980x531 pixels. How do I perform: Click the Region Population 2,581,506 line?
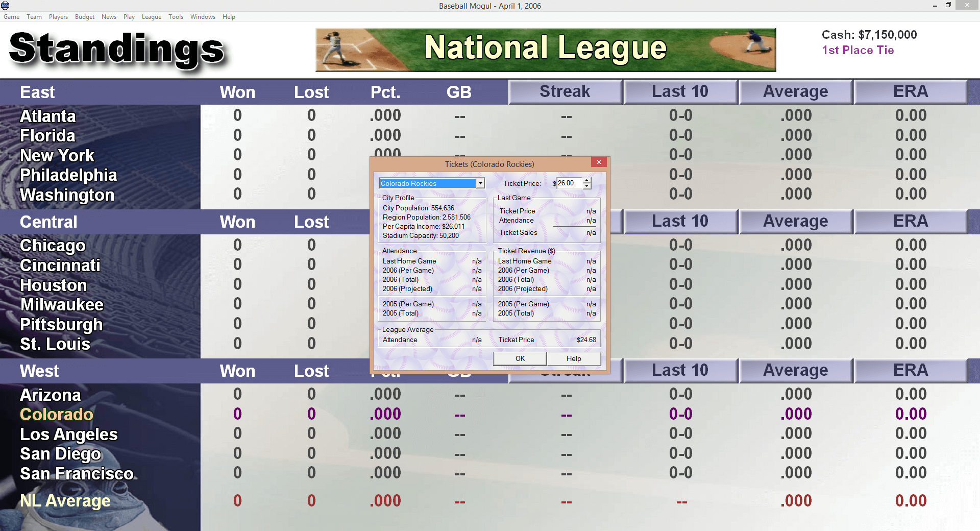(427, 217)
